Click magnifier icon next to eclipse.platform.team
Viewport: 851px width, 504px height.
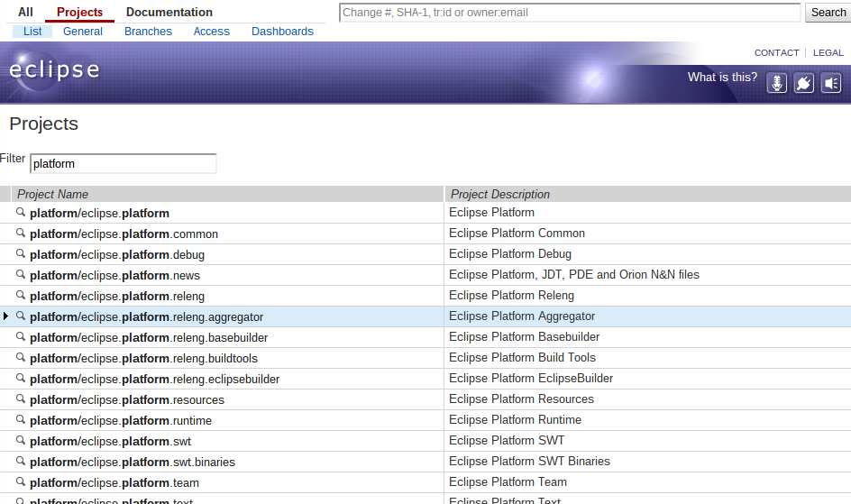21,481
